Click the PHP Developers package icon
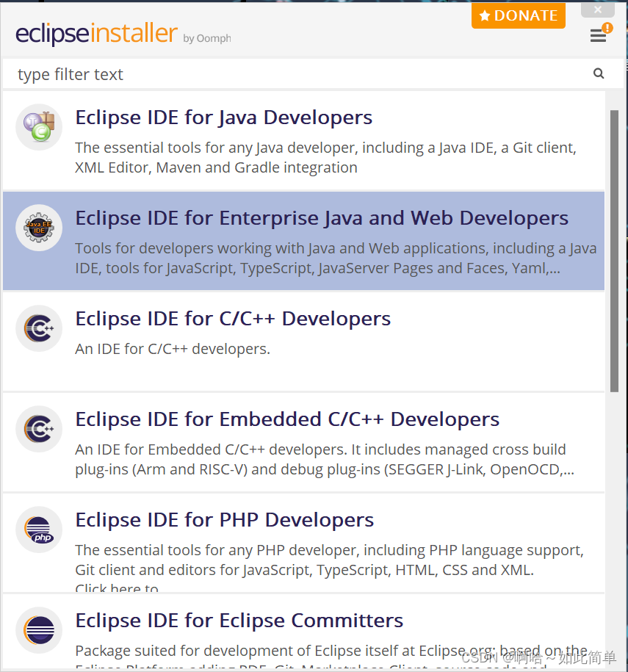This screenshot has height=672, width=628. (x=38, y=530)
